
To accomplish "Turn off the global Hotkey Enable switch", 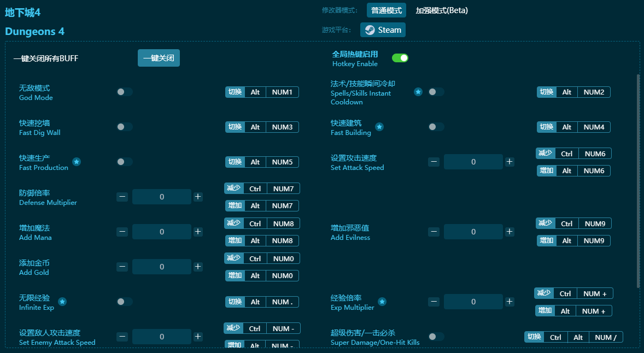I will tap(400, 58).
